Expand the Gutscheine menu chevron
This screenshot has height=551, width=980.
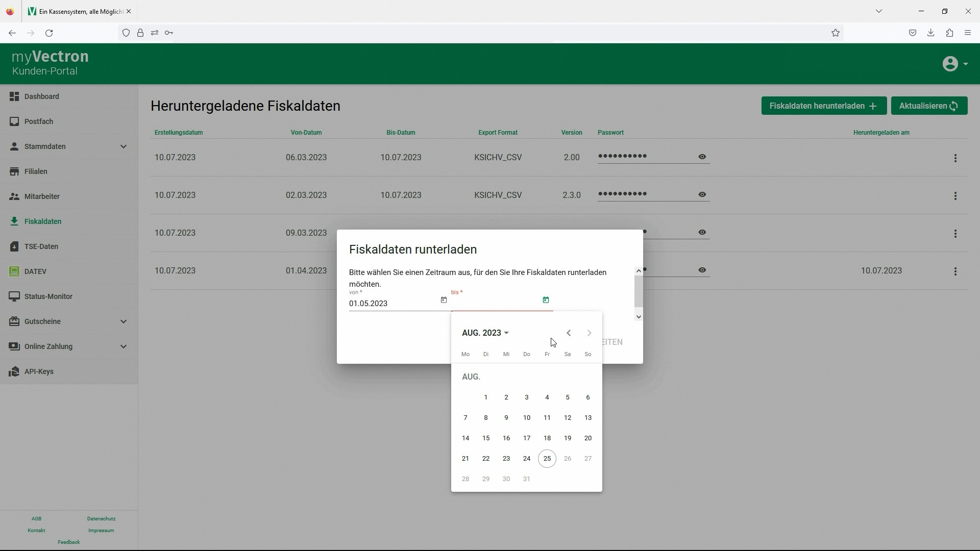pyautogui.click(x=123, y=321)
